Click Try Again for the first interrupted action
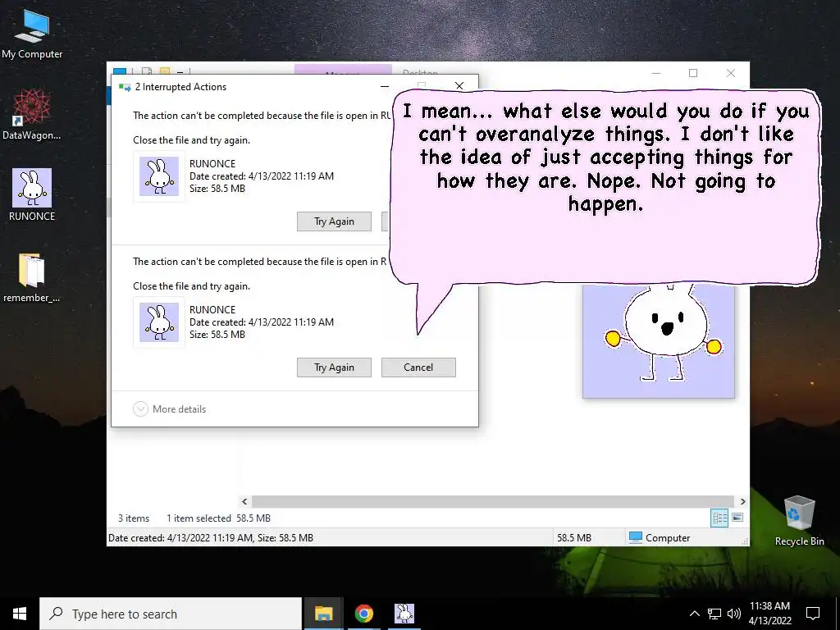The height and width of the screenshot is (630, 840). (x=335, y=221)
